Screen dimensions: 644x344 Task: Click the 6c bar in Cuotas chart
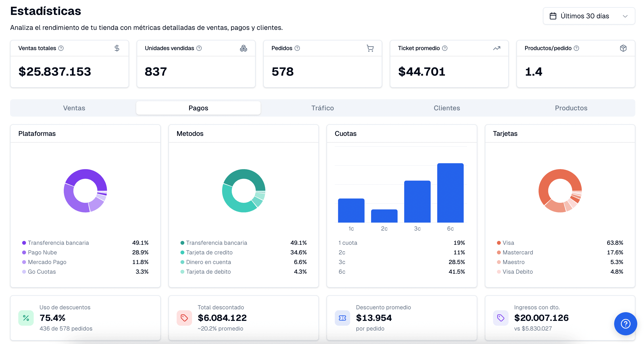[450, 193]
